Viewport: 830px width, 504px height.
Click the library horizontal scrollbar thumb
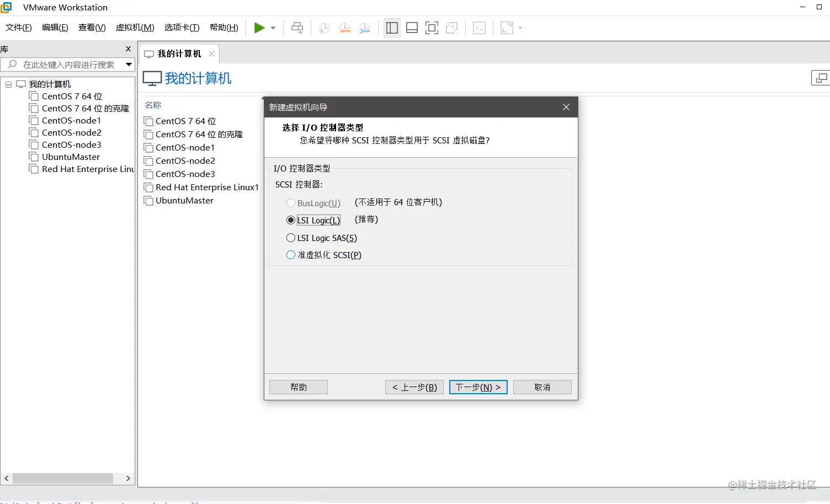tap(63, 479)
